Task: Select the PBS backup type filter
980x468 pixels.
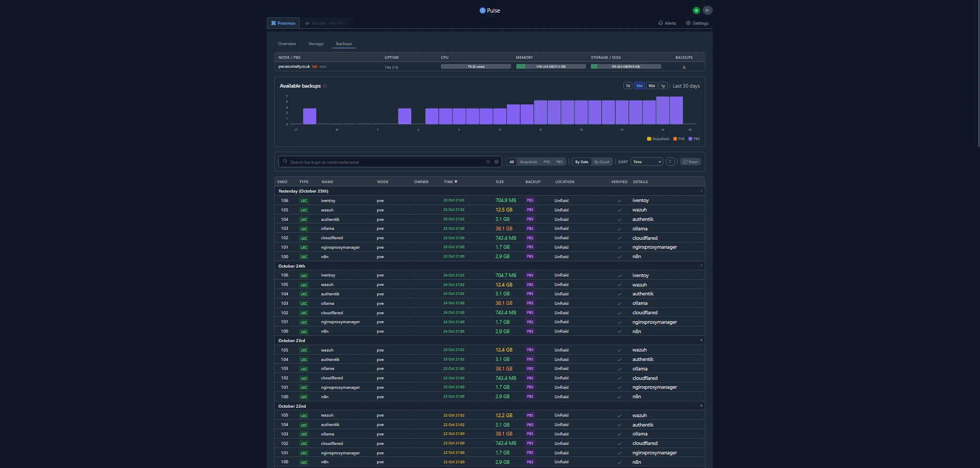Action: point(559,162)
